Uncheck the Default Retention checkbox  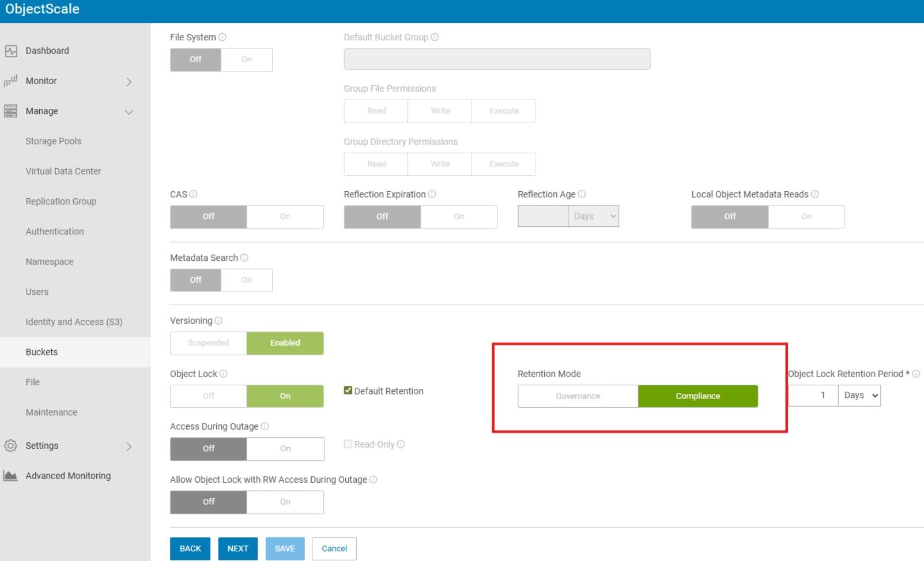[x=348, y=391]
